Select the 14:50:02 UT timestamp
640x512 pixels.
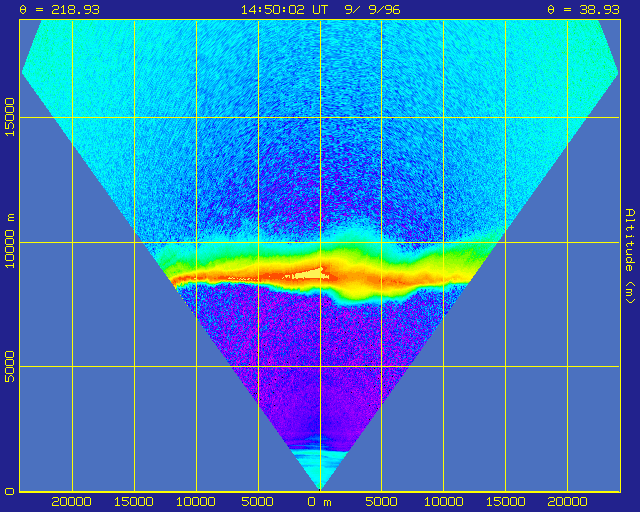tap(284, 10)
